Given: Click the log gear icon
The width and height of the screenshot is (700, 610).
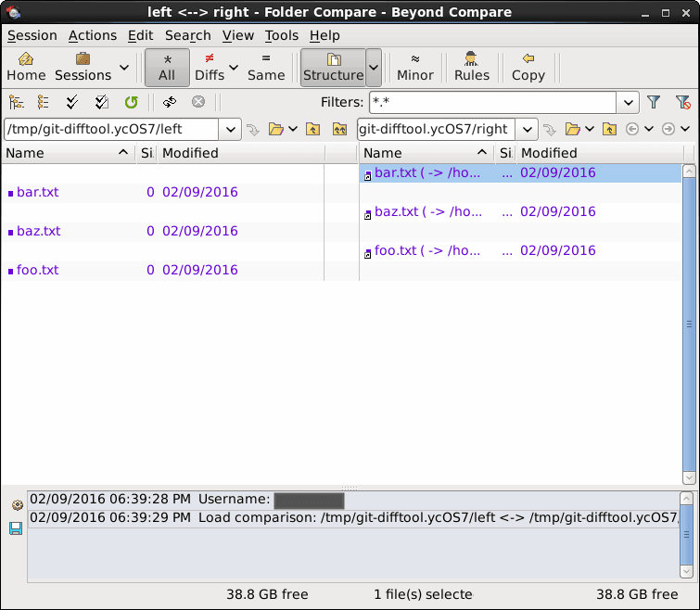Looking at the screenshot, I should tap(17, 505).
